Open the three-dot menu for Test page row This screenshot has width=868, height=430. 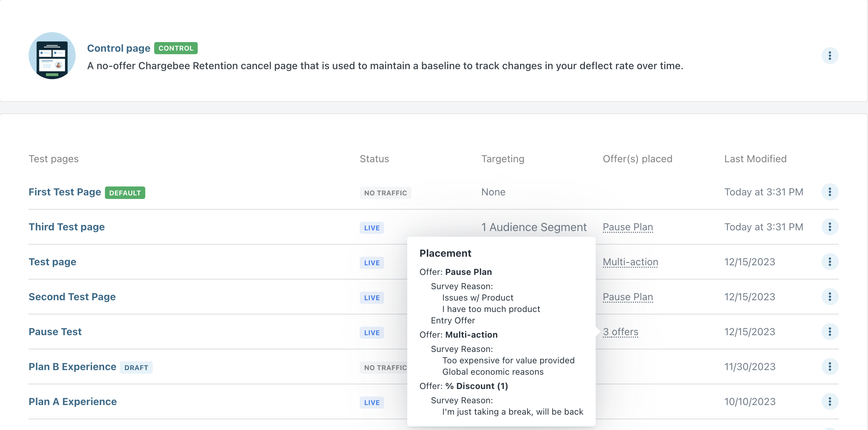pyautogui.click(x=829, y=262)
